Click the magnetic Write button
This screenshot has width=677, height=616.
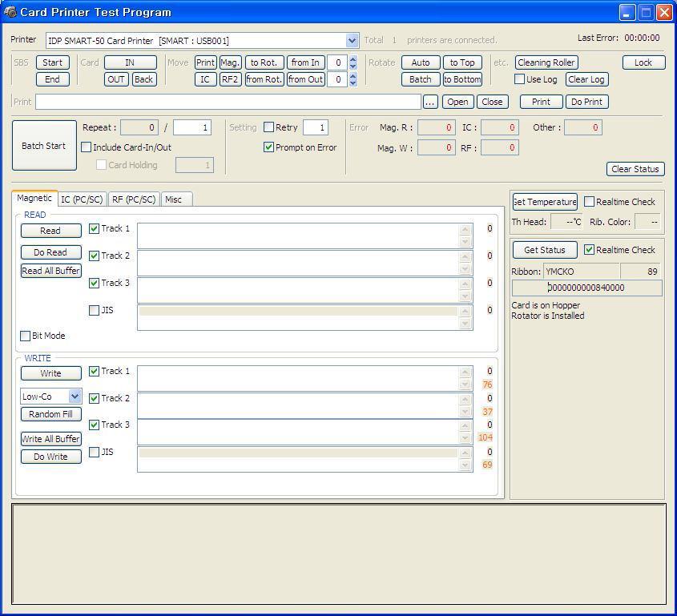50,373
